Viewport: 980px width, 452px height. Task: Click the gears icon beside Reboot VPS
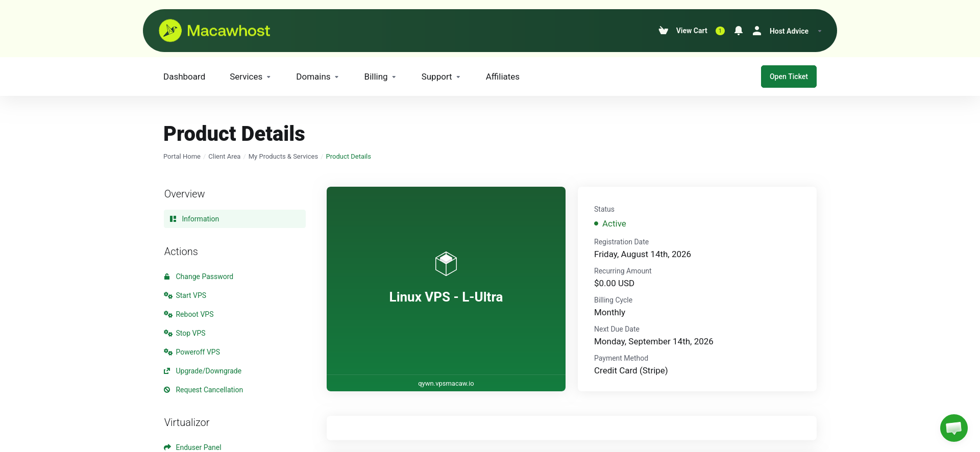tap(168, 314)
